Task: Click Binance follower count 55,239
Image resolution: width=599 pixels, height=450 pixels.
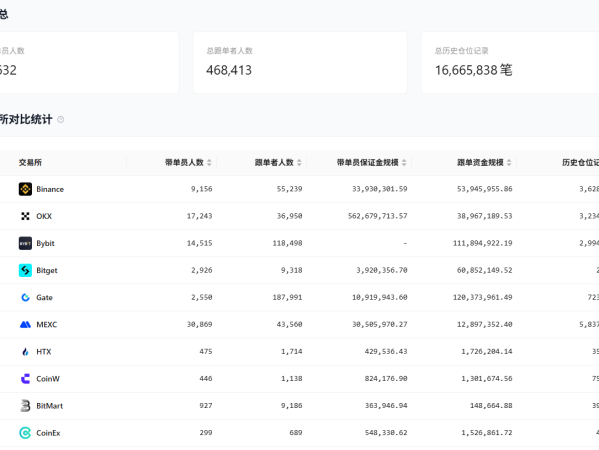Action: [x=290, y=189]
